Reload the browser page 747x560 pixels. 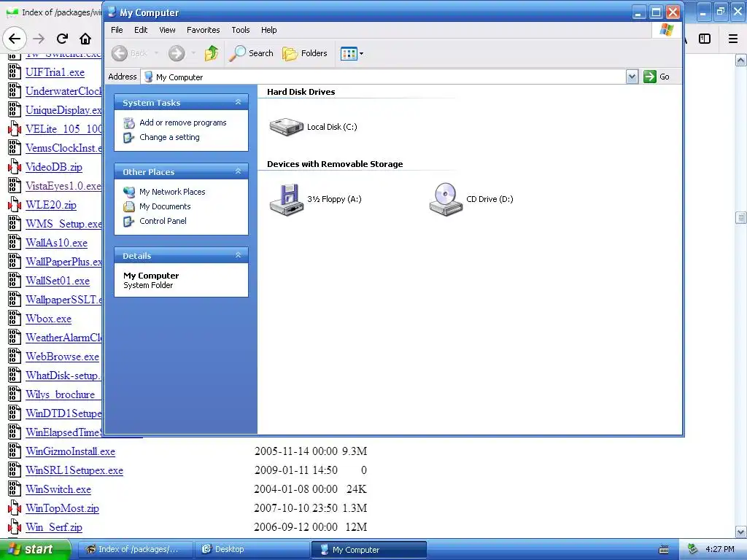coord(62,39)
